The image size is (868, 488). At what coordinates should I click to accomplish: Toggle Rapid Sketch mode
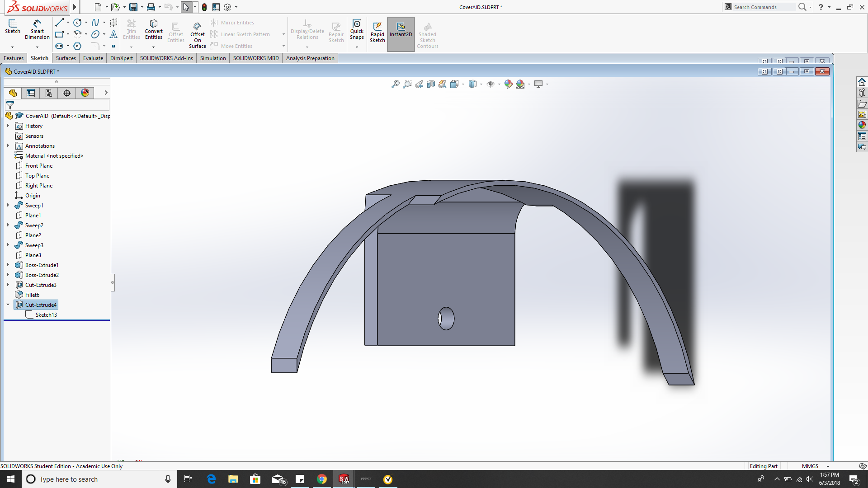click(377, 33)
